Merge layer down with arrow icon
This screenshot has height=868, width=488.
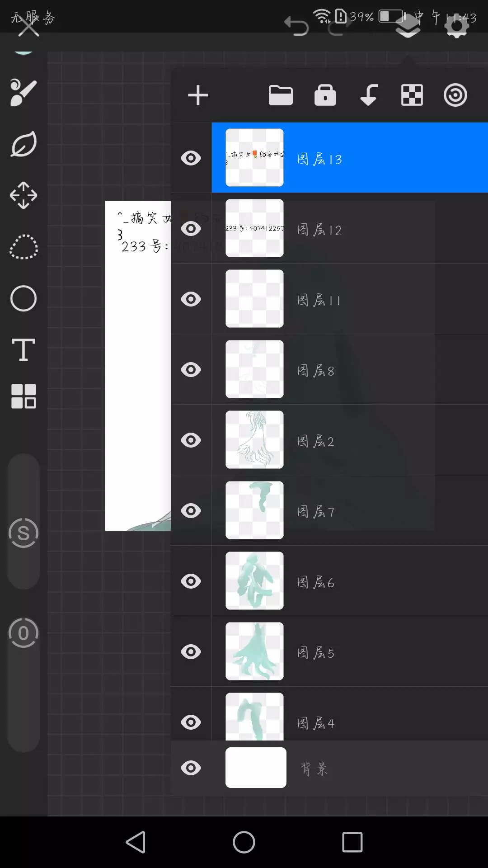click(x=369, y=95)
